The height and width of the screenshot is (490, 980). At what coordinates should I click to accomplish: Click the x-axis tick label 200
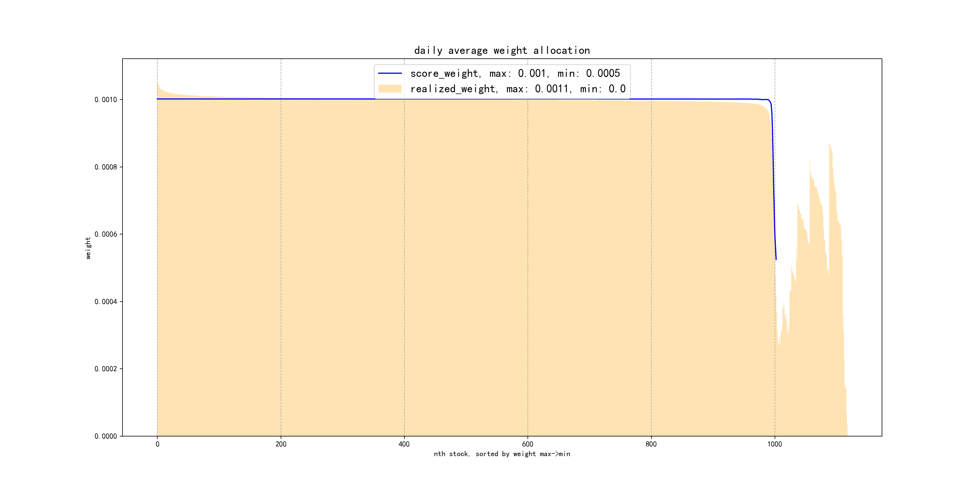click(281, 444)
